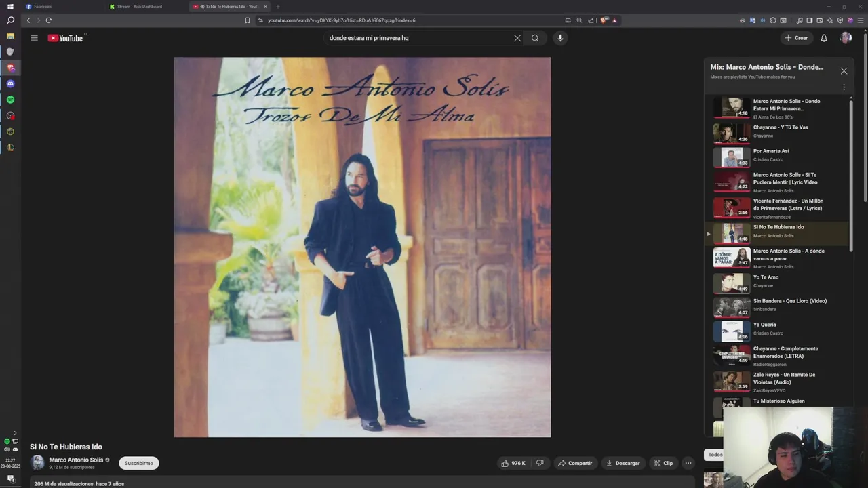Click the search field text donde estara mi primavera
The height and width of the screenshot is (488, 868).
[x=369, y=38]
